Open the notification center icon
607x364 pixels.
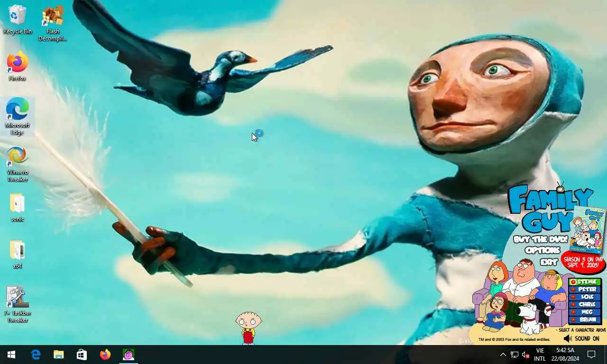click(591, 355)
